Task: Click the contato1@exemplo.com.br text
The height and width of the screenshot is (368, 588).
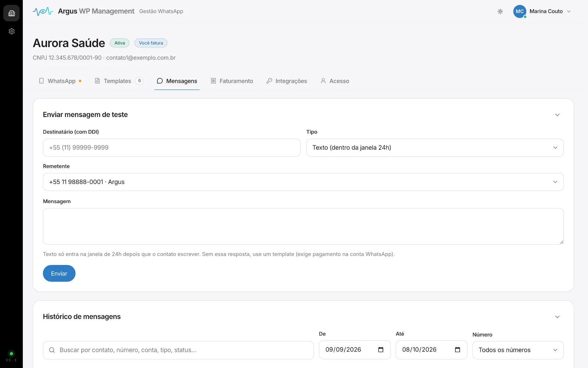Action: pos(141,58)
